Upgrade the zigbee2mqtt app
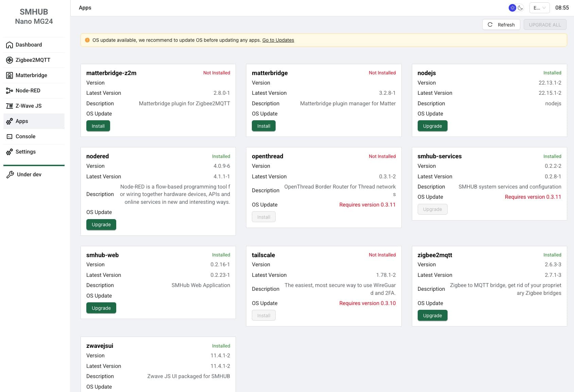Viewport: 574px width, 392px height. [x=432, y=316]
